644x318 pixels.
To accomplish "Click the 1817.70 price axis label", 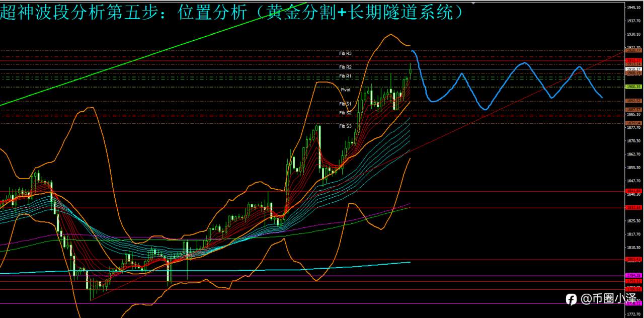I will click(x=633, y=234).
